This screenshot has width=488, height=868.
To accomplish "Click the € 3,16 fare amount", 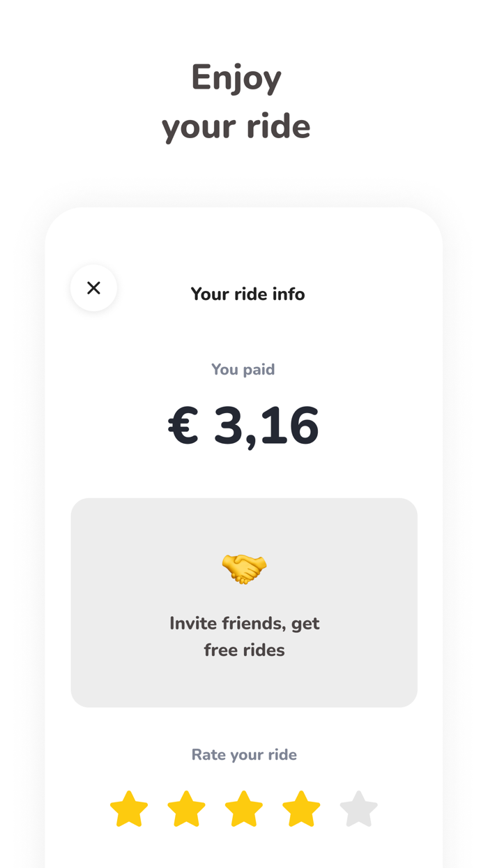I will click(243, 426).
